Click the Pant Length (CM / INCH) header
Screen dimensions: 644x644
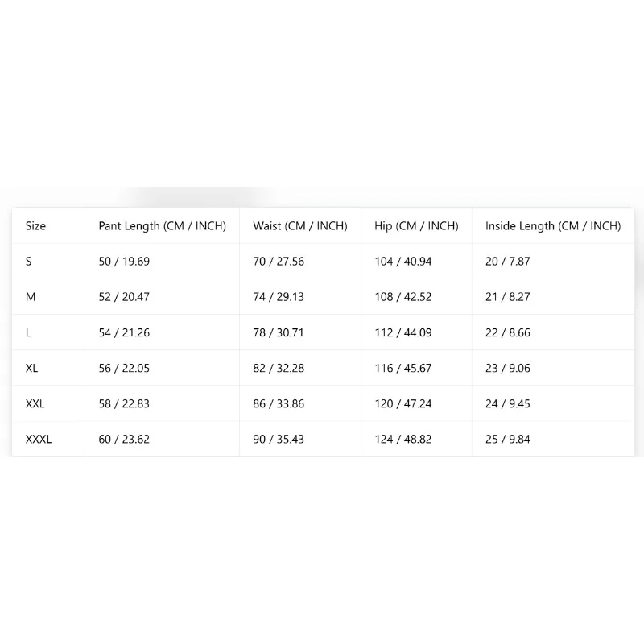[x=163, y=226]
